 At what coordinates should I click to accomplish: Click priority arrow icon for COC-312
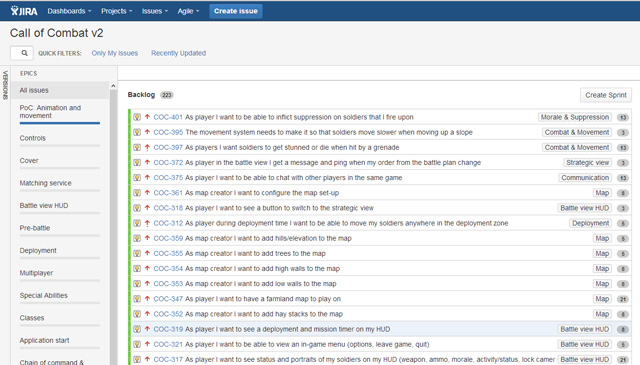pyautogui.click(x=147, y=223)
